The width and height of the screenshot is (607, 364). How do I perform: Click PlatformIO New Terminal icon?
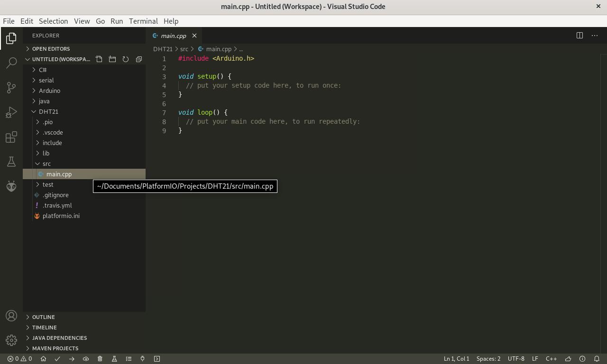coord(157,359)
